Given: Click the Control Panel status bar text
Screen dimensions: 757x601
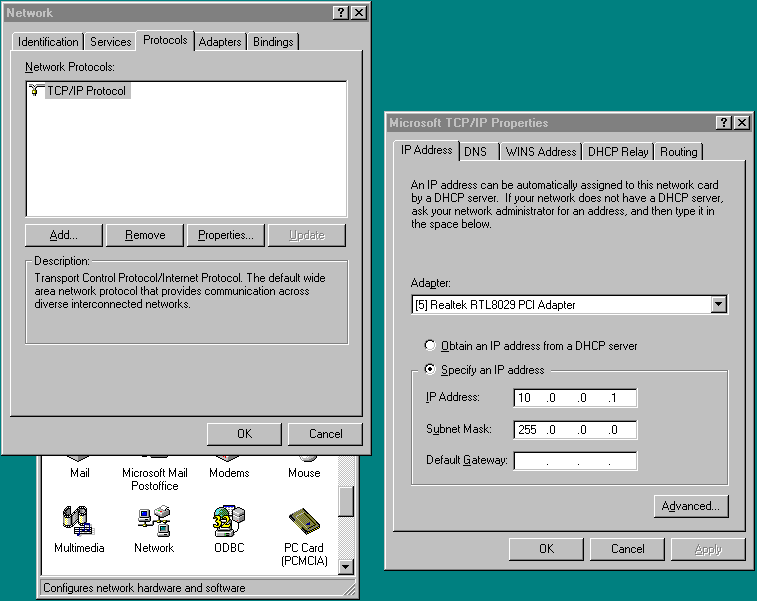Looking at the screenshot, I should tap(144, 588).
